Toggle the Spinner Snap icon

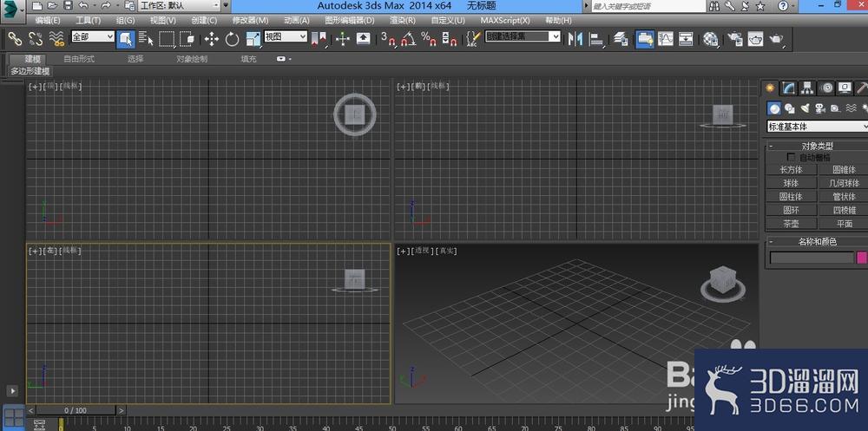click(x=449, y=39)
